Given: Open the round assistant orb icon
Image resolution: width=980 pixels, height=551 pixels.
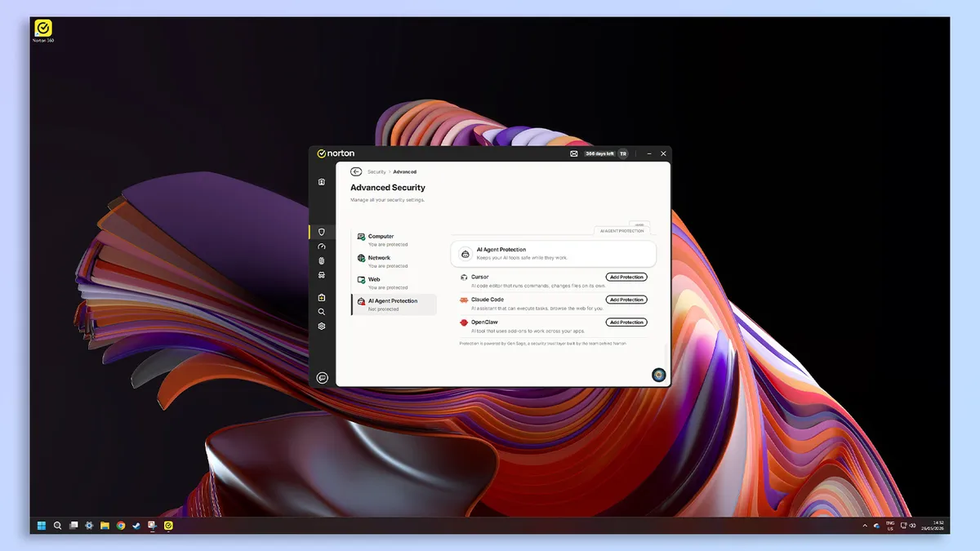Looking at the screenshot, I should pyautogui.click(x=658, y=375).
